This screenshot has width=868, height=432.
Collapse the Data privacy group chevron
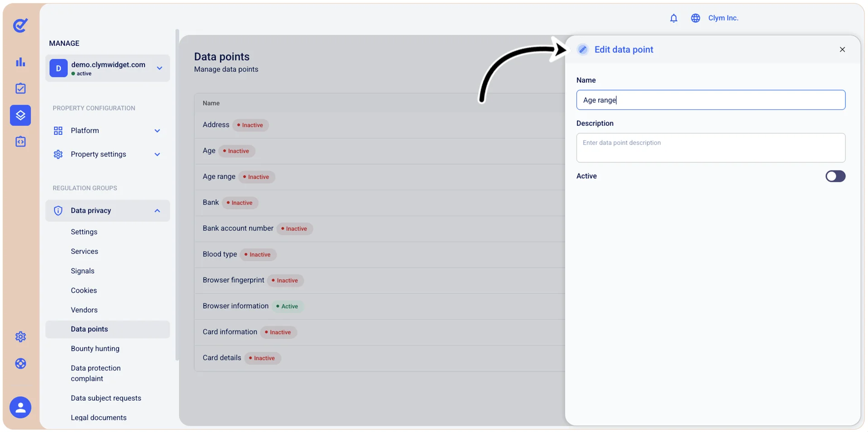[x=157, y=210]
